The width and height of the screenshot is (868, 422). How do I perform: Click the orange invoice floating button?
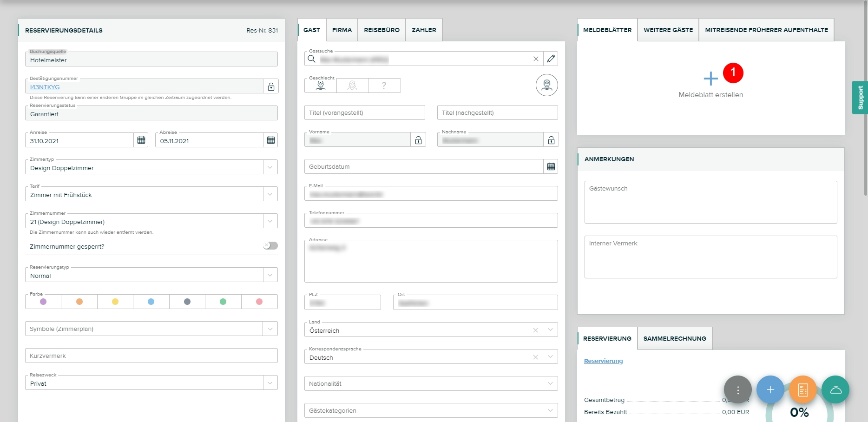tap(802, 389)
